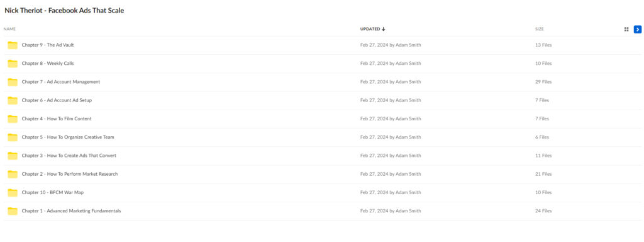Open Chapter 1 - Advanced Marketing Fundamentals
This screenshot has width=644, height=242.
(x=72, y=210)
